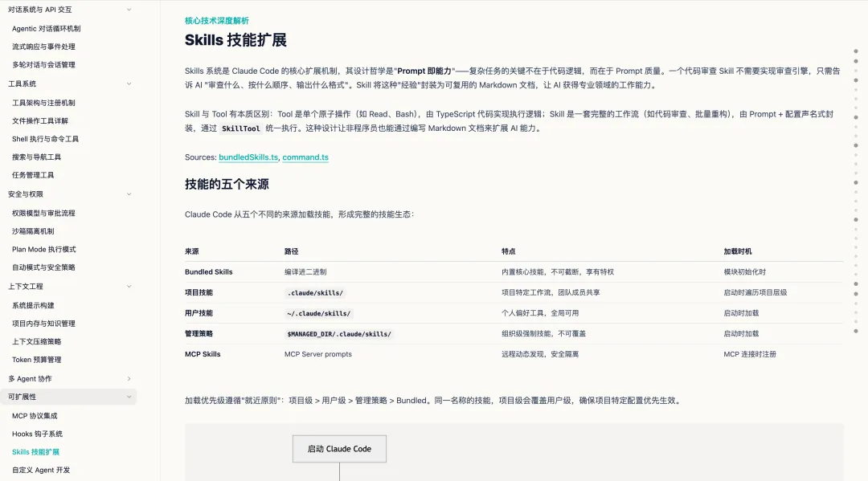
Task: Click the 项目技能 table row label
Action: tap(199, 292)
